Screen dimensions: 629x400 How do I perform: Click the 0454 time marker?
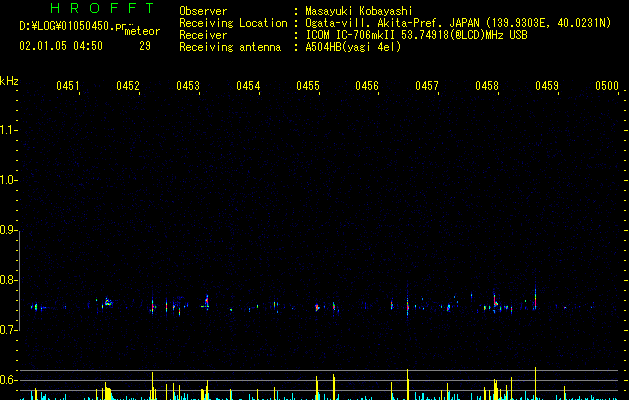tap(248, 86)
